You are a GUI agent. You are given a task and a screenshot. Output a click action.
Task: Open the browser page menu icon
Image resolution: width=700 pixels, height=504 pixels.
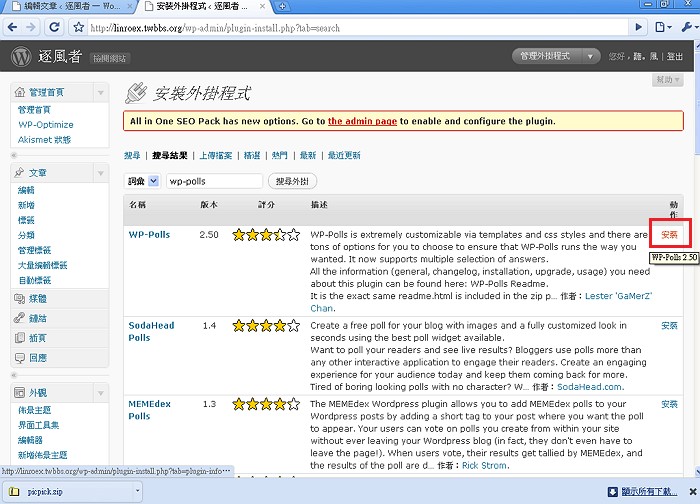[663, 27]
